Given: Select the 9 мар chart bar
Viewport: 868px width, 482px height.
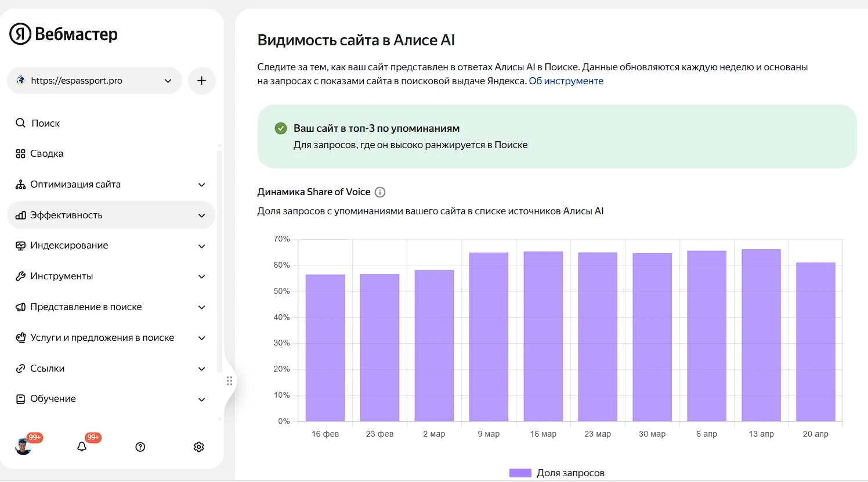Looking at the screenshot, I should click(489, 337).
